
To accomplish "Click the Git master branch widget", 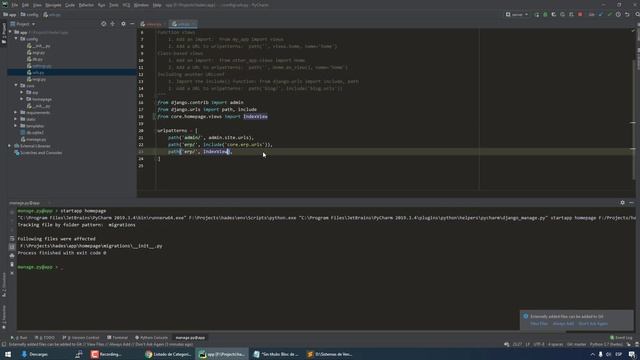I will tap(577, 344).
